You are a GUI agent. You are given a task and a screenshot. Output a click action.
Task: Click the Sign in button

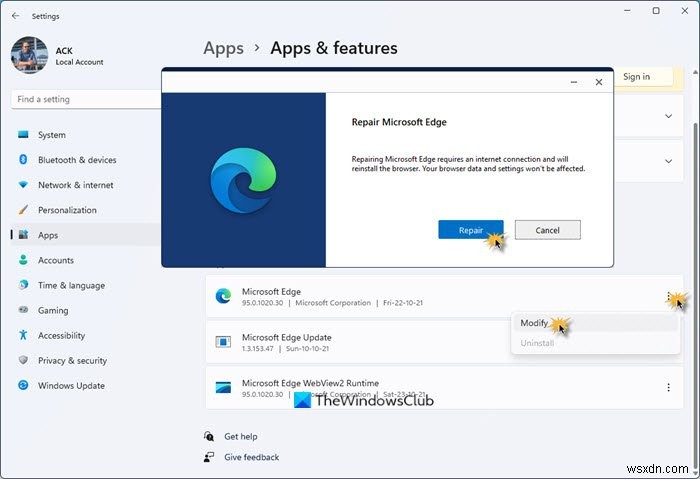[x=636, y=77]
